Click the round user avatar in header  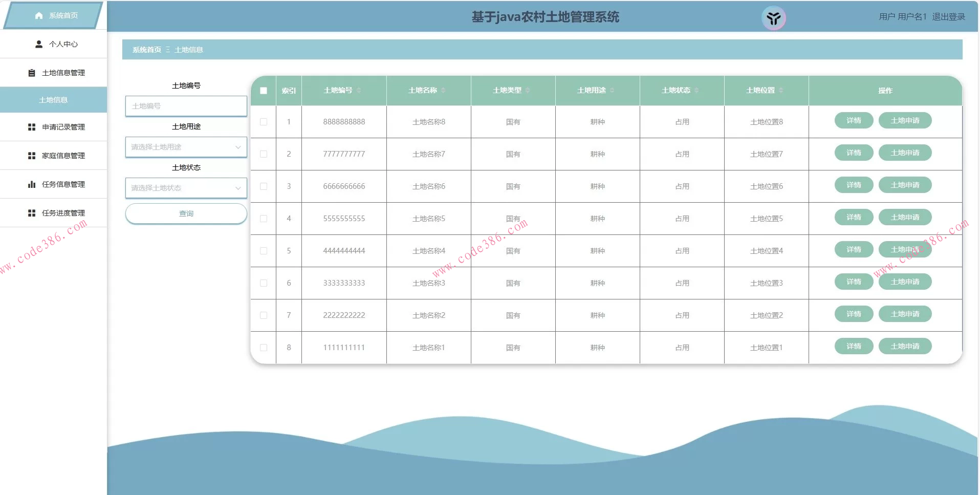tap(773, 18)
